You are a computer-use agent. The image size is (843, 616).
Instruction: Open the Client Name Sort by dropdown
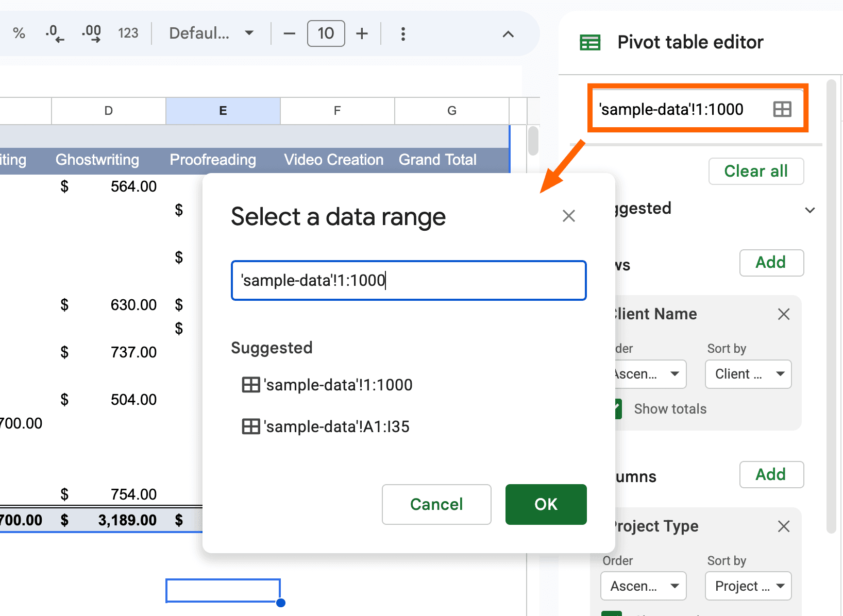pyautogui.click(x=748, y=374)
